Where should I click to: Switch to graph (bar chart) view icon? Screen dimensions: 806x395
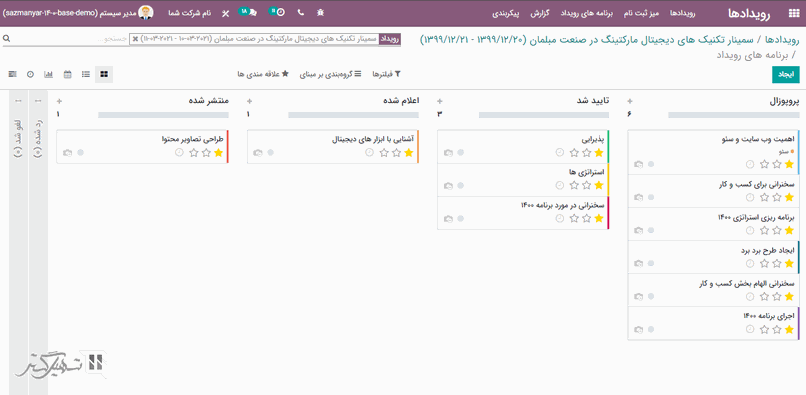[x=49, y=75]
